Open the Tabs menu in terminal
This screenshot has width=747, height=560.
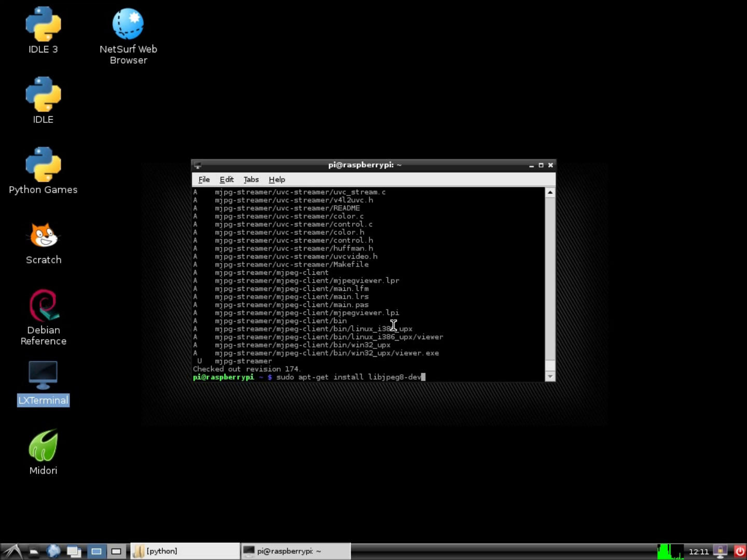(x=251, y=179)
